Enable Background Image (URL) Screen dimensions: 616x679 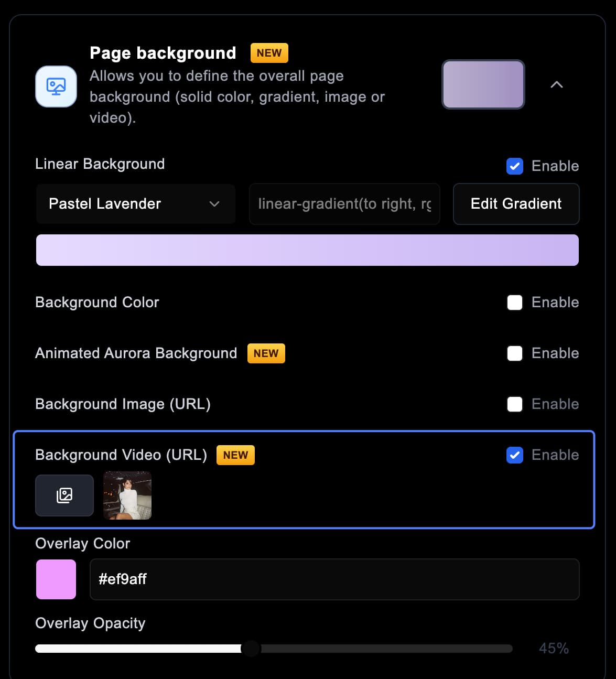515,404
